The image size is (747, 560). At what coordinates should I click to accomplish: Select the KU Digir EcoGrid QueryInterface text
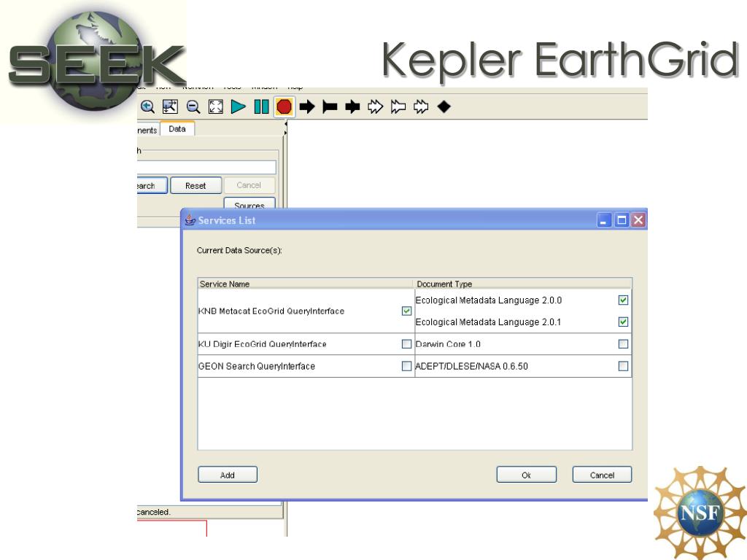coord(263,344)
